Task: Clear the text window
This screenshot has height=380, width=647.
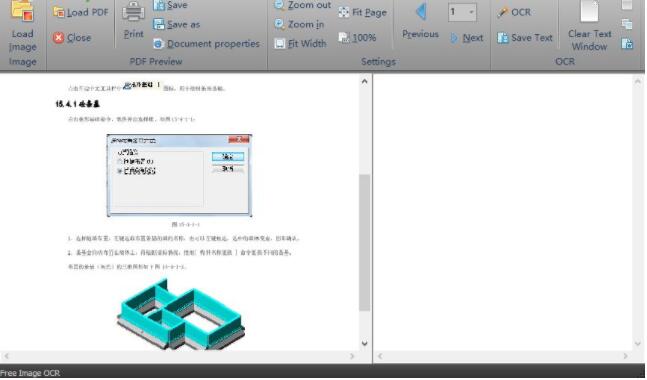Action: [x=589, y=26]
